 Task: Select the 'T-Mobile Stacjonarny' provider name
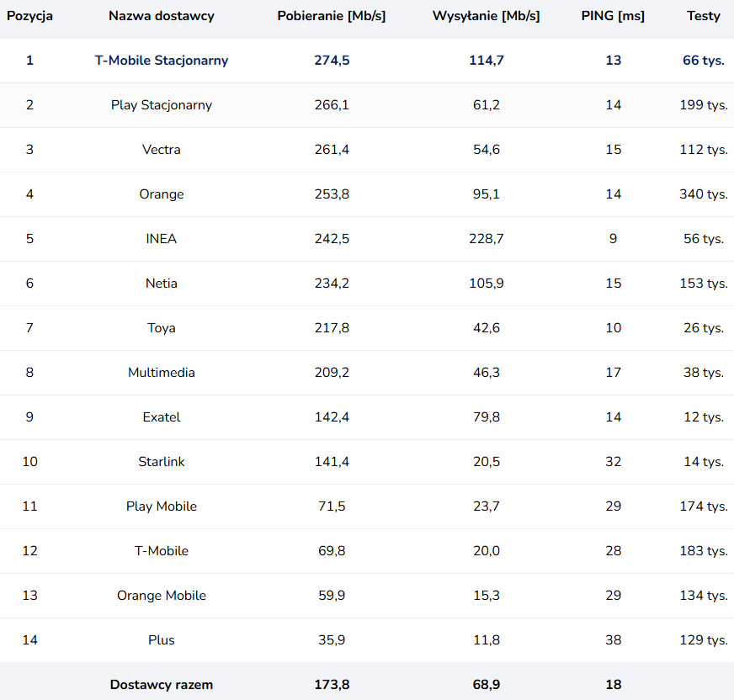(x=162, y=61)
